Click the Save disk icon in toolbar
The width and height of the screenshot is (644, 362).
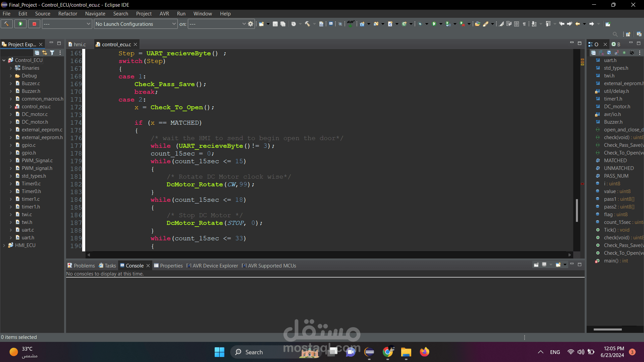(x=275, y=24)
